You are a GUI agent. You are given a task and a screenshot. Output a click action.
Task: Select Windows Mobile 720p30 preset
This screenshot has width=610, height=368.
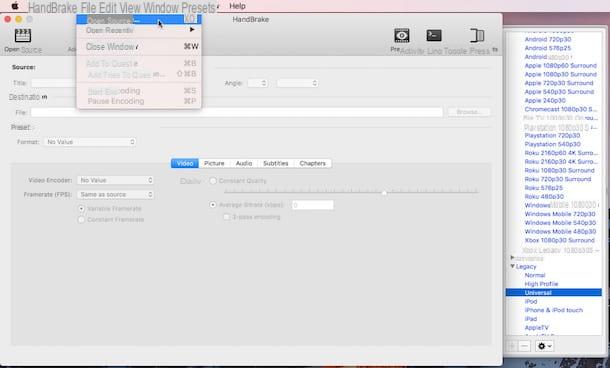560,214
